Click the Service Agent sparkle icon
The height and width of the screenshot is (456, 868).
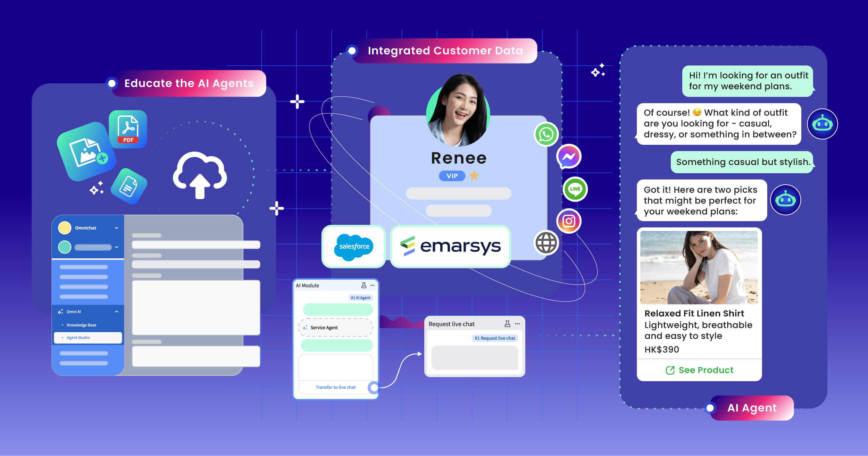click(305, 328)
